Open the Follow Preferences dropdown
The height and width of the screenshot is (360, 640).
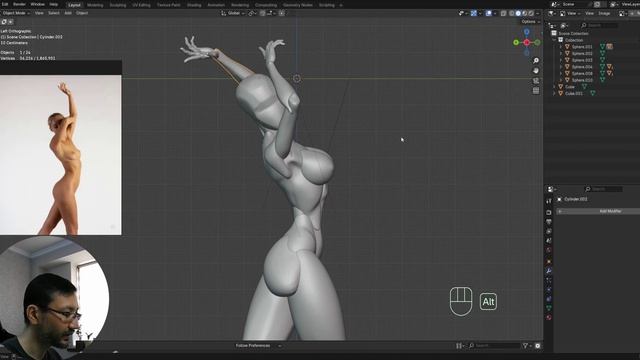(258, 346)
